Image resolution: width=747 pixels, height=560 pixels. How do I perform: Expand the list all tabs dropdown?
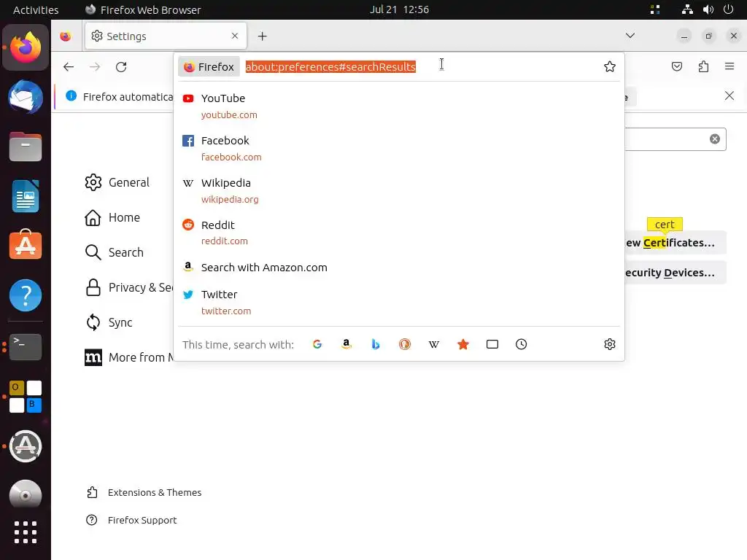click(630, 36)
